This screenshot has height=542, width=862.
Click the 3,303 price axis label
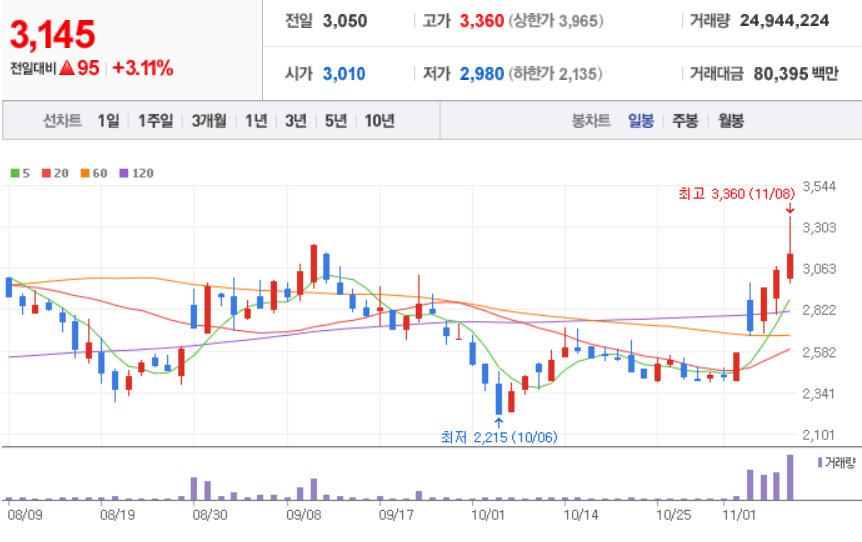819,228
